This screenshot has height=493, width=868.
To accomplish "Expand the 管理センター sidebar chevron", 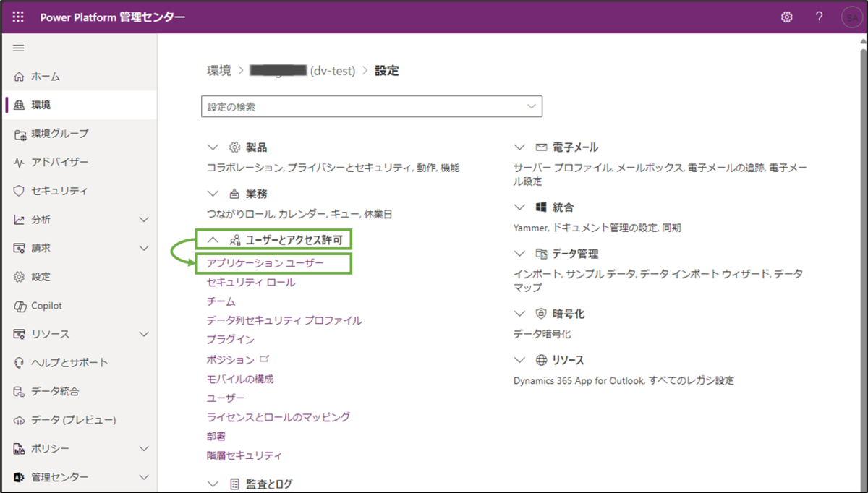I will tap(143, 477).
